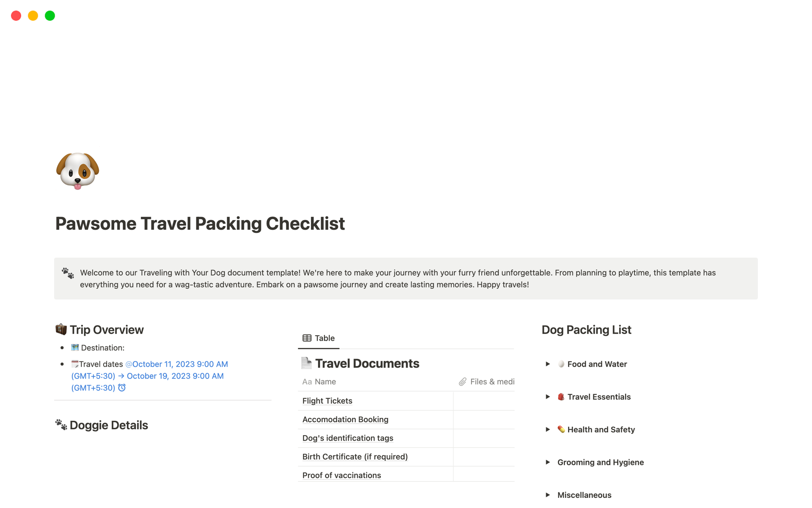
Task: Click the Pawsome Travel Packing Checklist title
Action: (200, 224)
